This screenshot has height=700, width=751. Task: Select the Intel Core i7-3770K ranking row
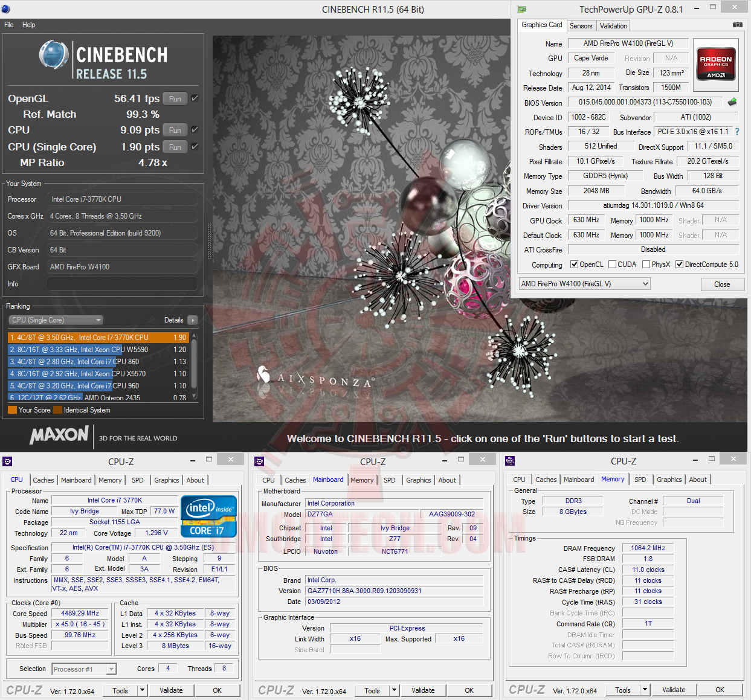click(98, 338)
